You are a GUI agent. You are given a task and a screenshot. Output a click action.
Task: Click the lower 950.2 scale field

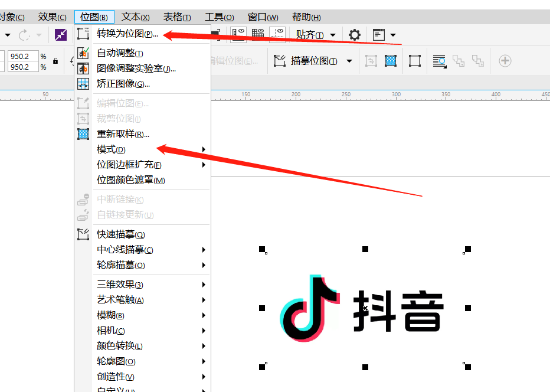point(23,67)
